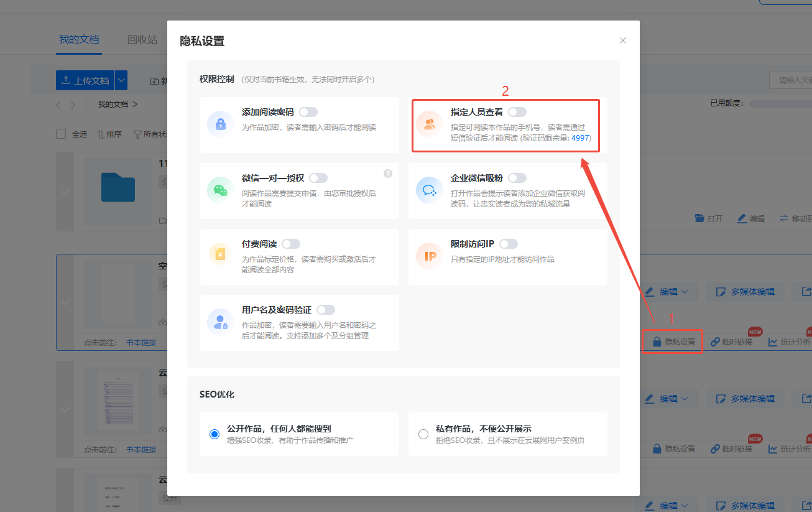Toggle the 限制访问IP switch

pyautogui.click(x=509, y=244)
